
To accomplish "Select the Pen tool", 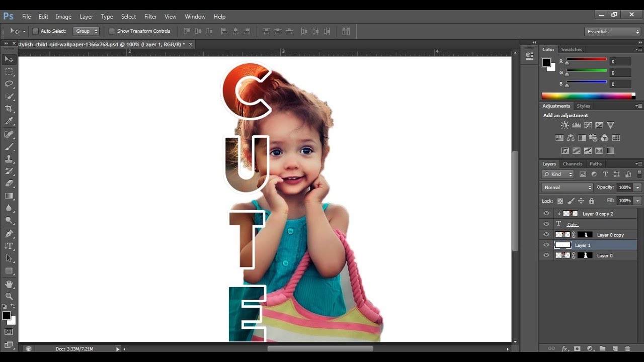I will tap(9, 234).
